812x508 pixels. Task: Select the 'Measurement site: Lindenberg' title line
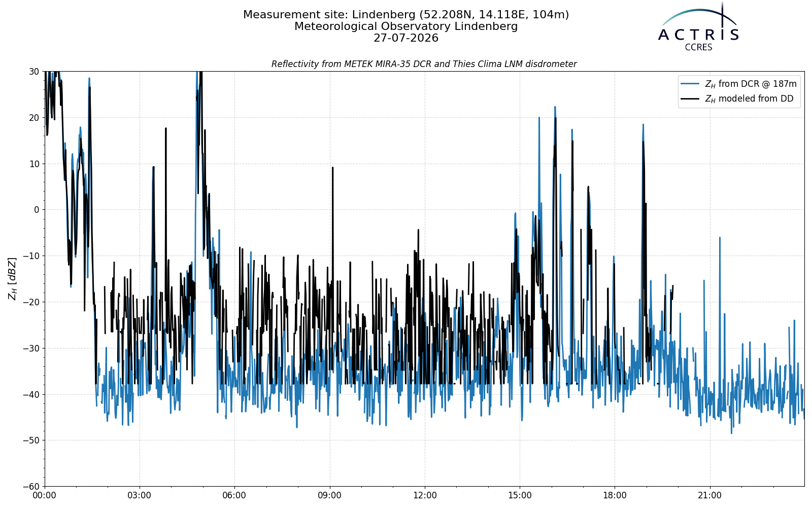[406, 15]
